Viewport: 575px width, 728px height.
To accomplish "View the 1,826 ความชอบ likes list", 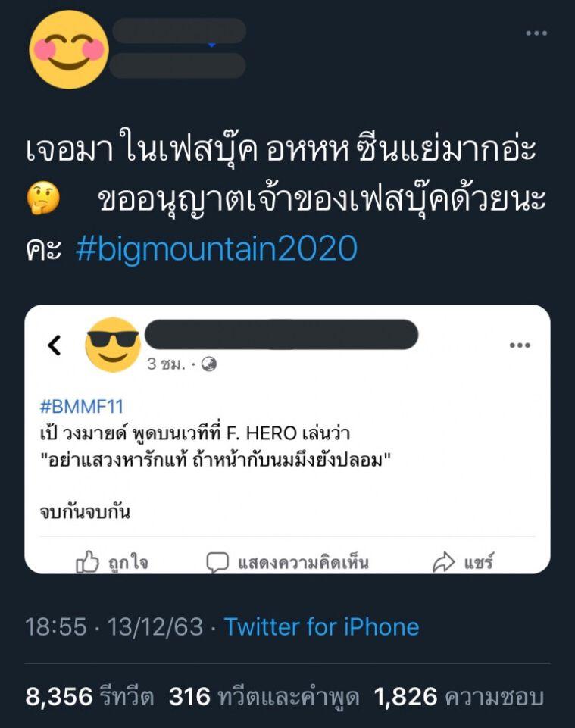I will pos(459,696).
